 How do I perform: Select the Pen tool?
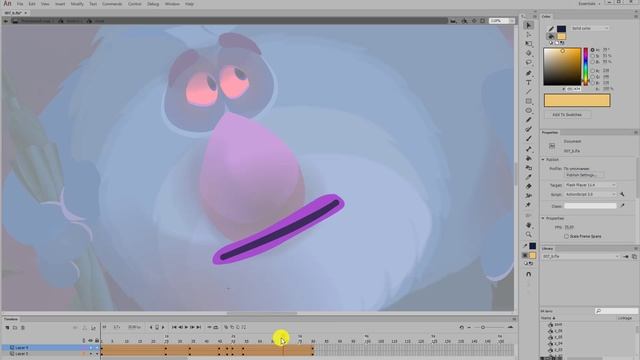point(529,73)
